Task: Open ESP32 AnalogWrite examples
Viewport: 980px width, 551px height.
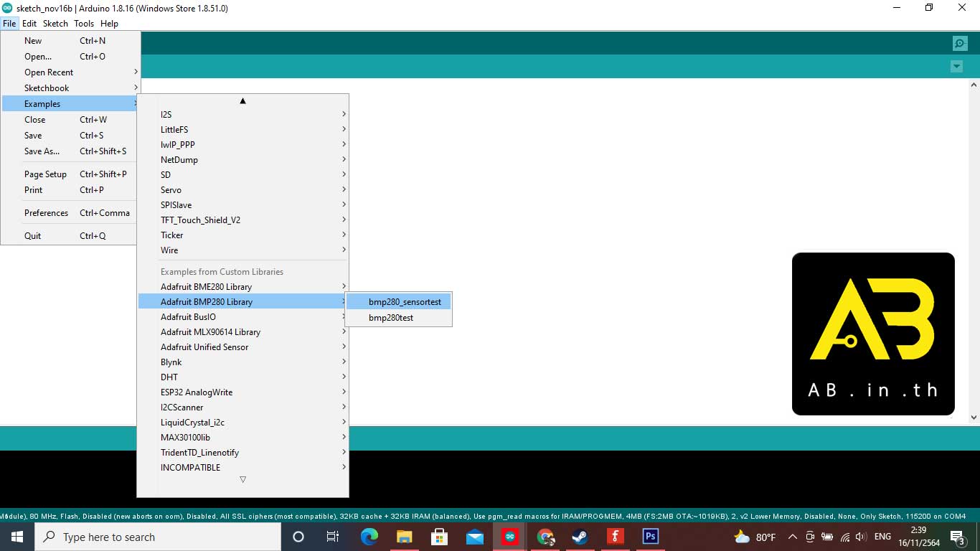Action: pos(242,392)
